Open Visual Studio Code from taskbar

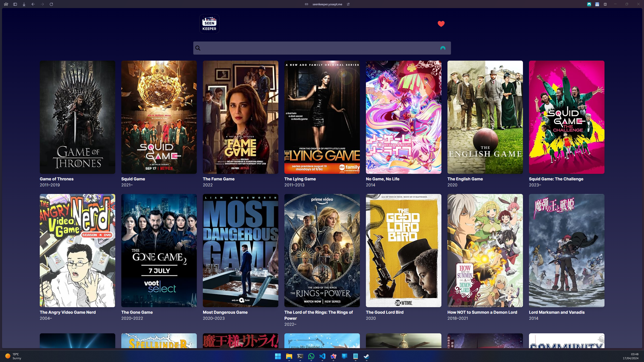322,356
